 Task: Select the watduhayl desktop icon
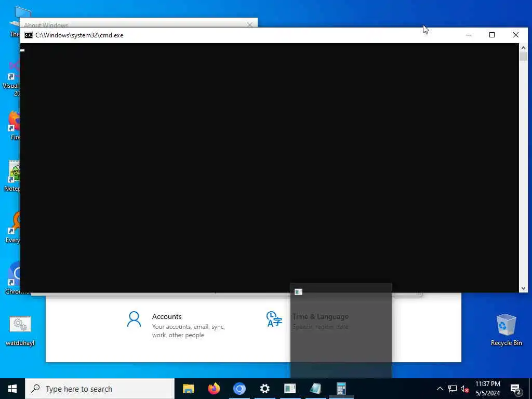20,330
